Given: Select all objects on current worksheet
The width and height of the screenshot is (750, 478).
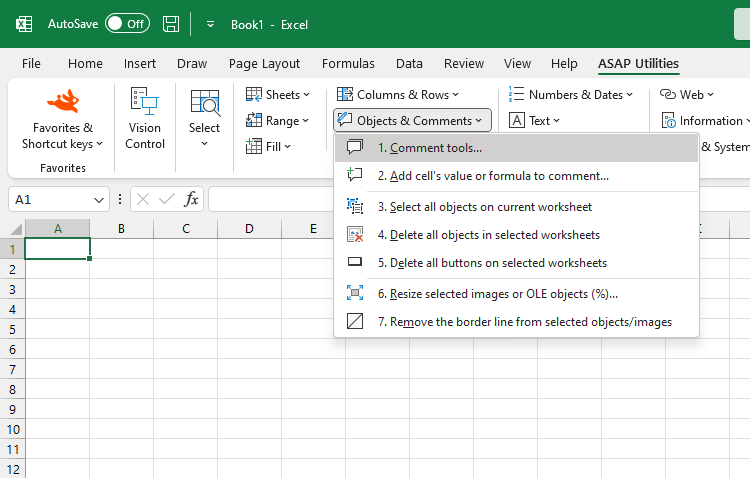Looking at the screenshot, I should (516, 207).
